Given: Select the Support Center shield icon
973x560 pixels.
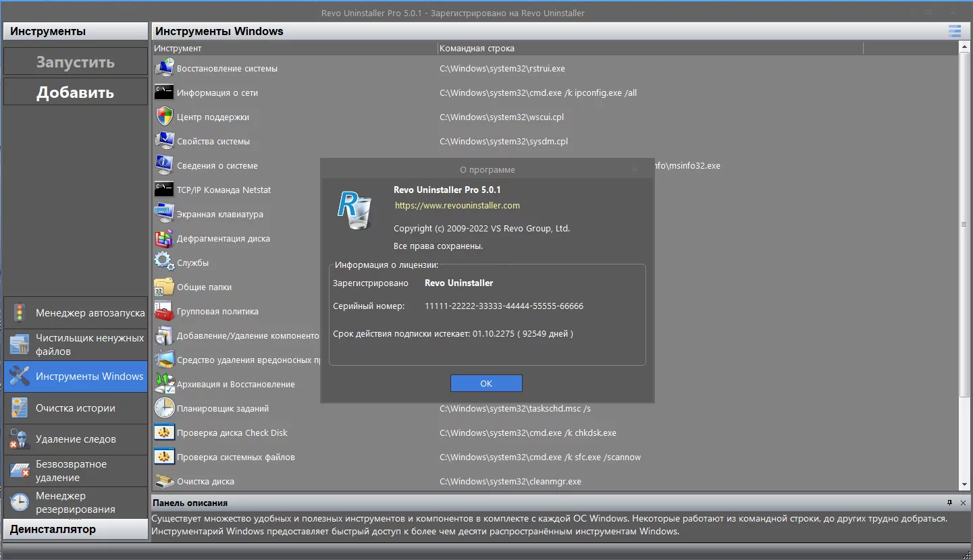Looking at the screenshot, I should point(164,117).
